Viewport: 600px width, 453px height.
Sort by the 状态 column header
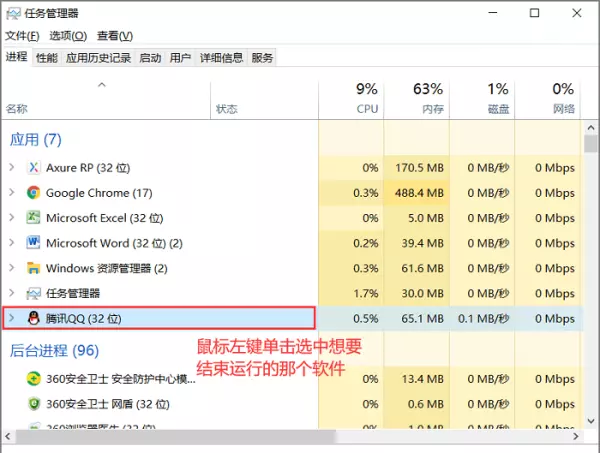(x=264, y=100)
